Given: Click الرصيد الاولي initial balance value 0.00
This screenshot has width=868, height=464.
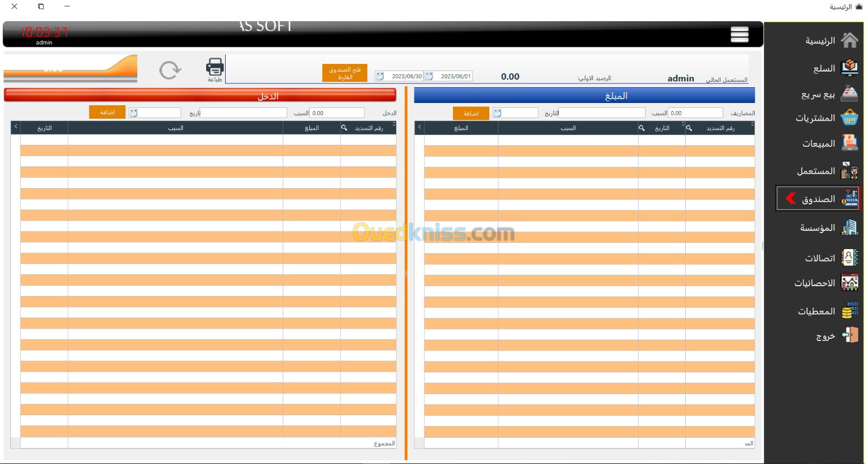Looking at the screenshot, I should pyautogui.click(x=510, y=76).
